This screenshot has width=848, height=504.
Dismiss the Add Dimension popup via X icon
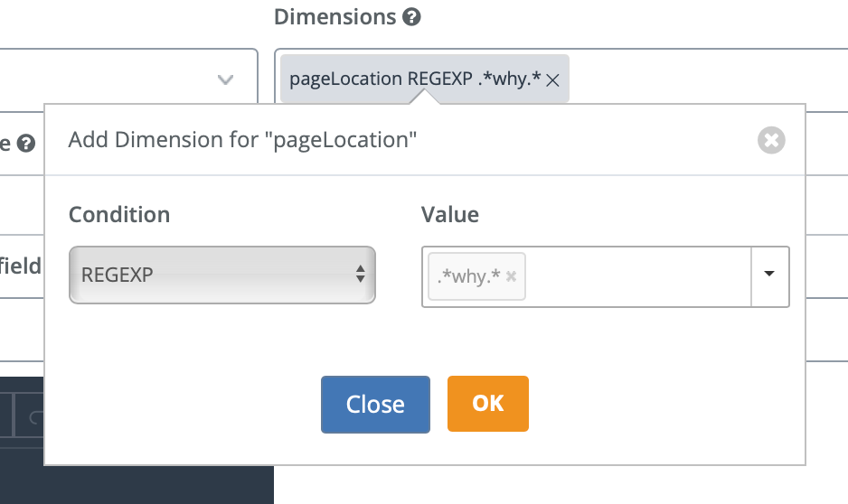point(771,140)
